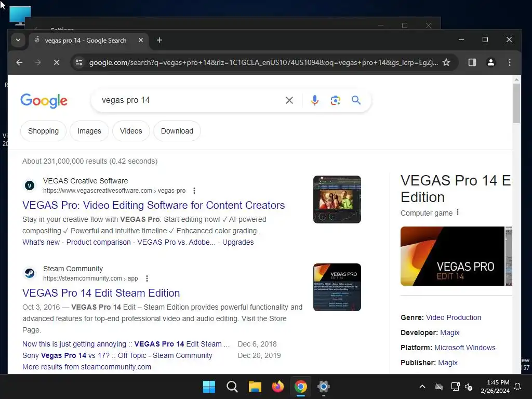
Task: Open File Explorer from taskbar
Action: pyautogui.click(x=255, y=387)
